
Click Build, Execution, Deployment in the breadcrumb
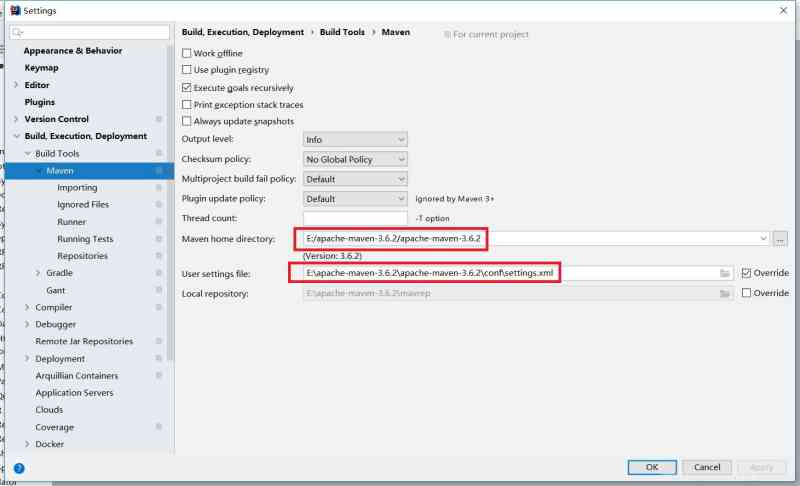(243, 32)
